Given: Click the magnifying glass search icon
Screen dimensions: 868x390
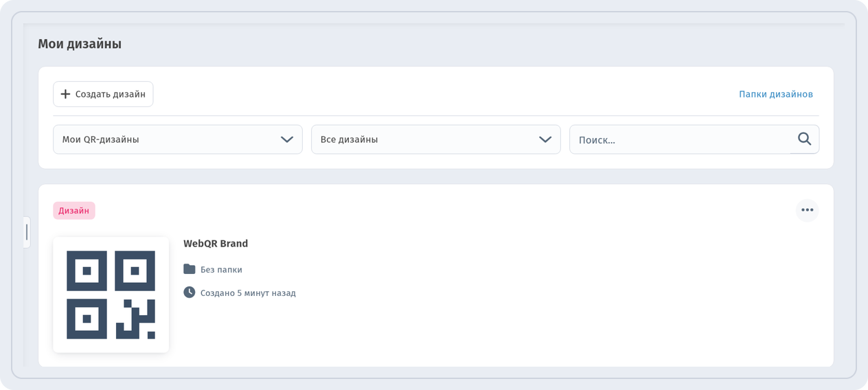Looking at the screenshot, I should pos(805,139).
